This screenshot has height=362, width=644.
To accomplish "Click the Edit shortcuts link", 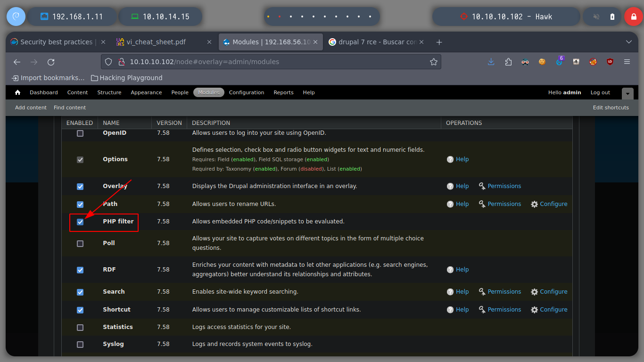I will pyautogui.click(x=611, y=107).
